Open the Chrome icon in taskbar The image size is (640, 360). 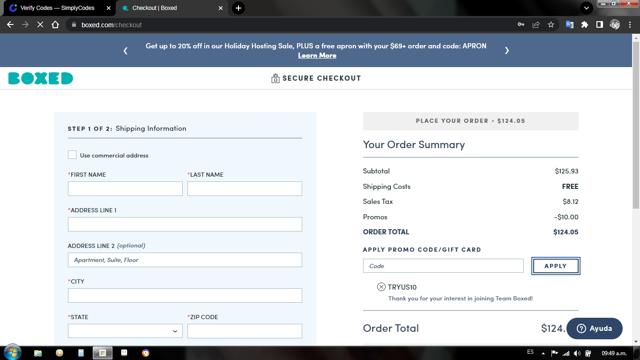(145, 353)
